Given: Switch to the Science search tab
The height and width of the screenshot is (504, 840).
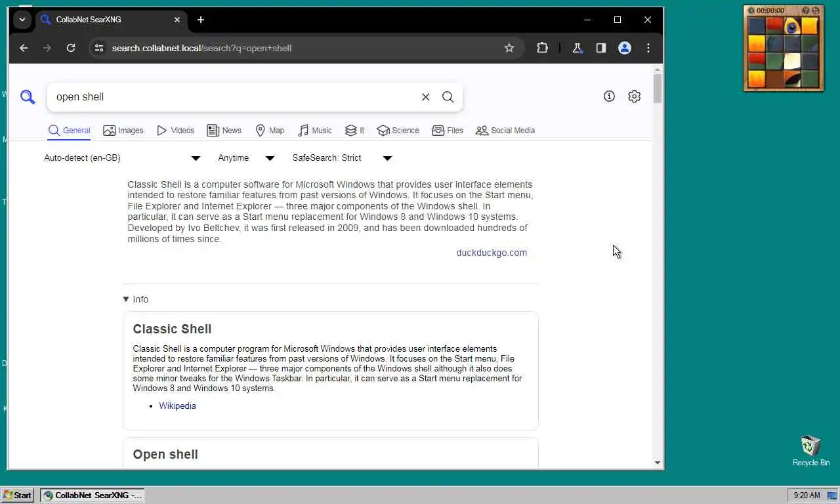Looking at the screenshot, I should click(398, 131).
